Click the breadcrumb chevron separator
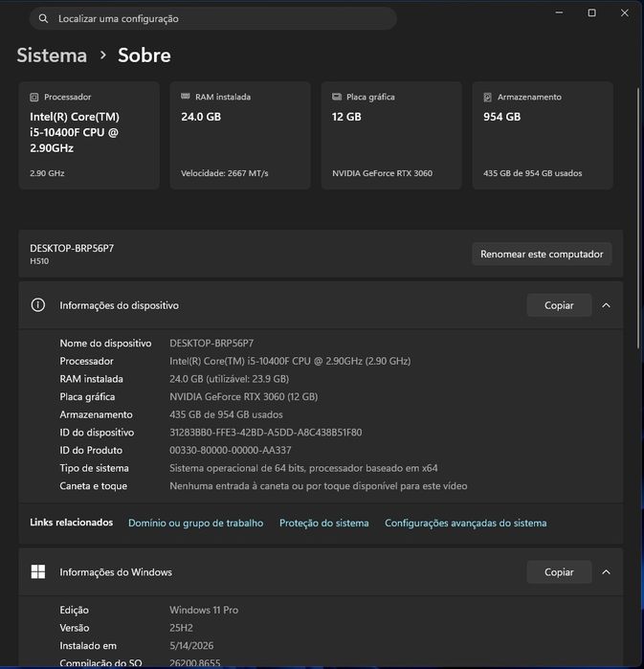 click(x=102, y=56)
